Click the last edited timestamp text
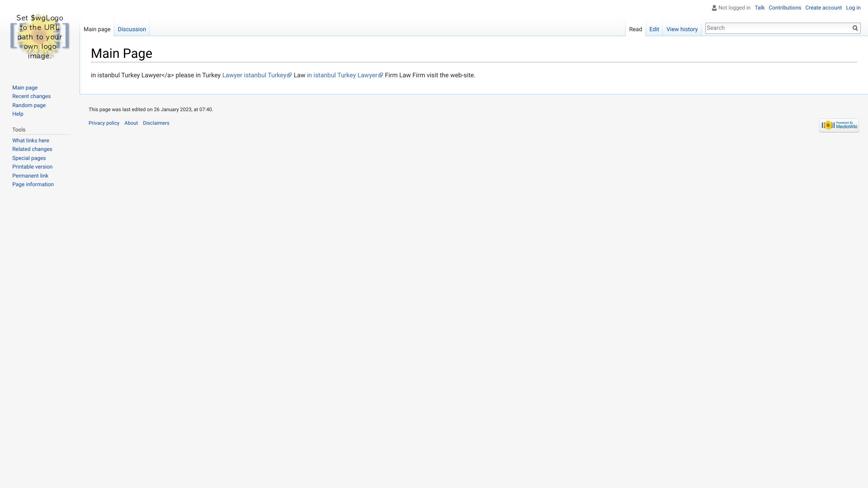 pos(151,109)
